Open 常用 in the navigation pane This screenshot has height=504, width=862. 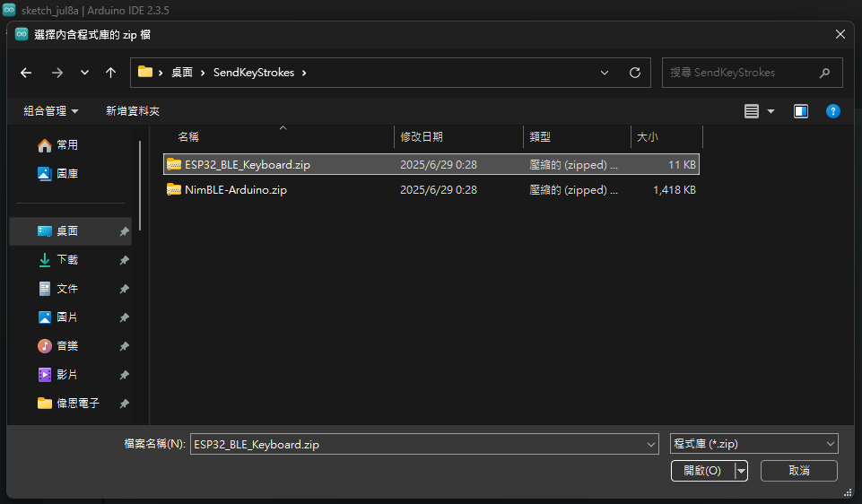click(x=67, y=145)
